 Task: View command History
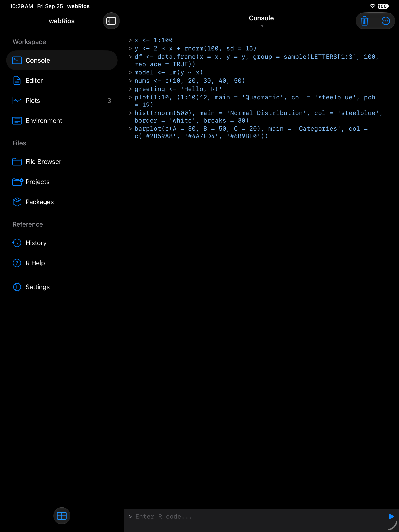[x=62, y=243]
